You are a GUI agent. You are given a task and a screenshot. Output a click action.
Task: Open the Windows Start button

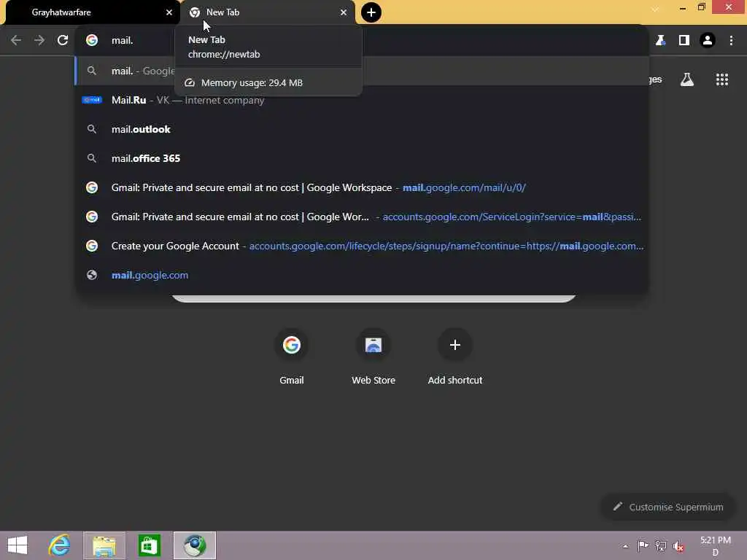(18, 545)
